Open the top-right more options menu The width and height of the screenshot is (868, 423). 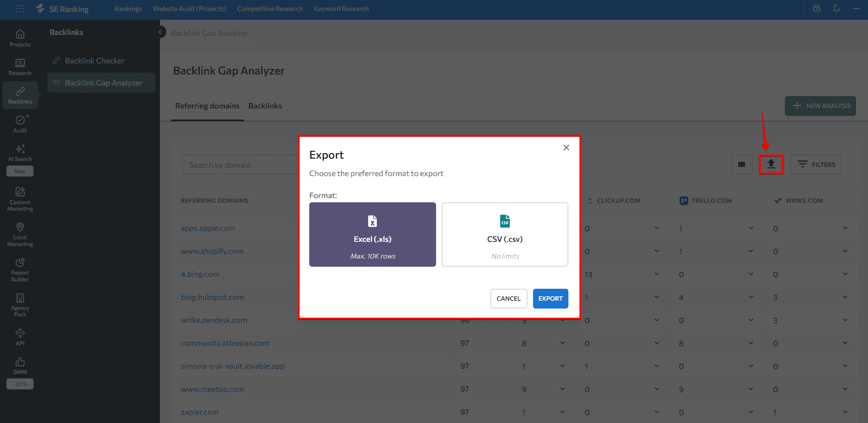pos(856,9)
